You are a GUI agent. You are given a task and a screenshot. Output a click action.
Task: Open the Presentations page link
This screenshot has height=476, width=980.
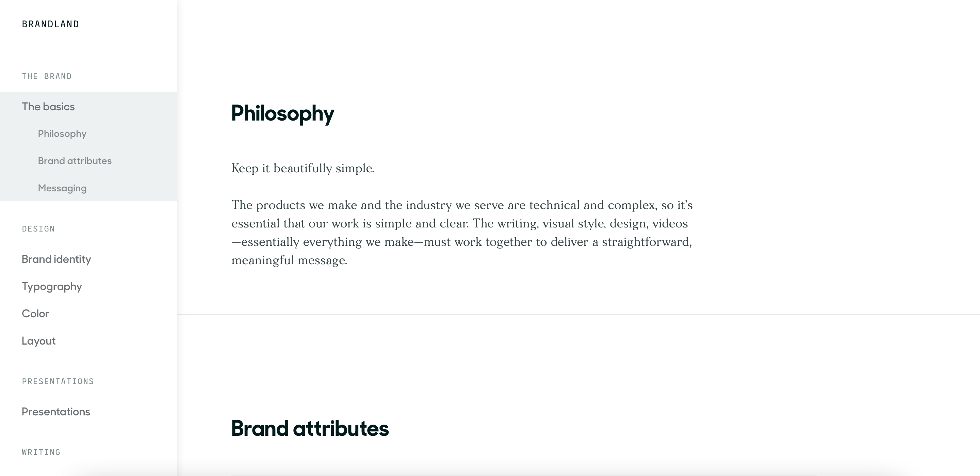[x=56, y=412]
